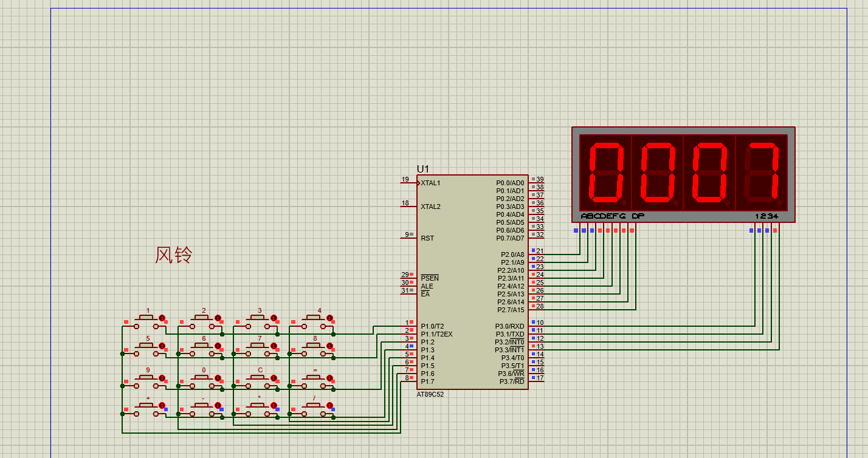Click the EA pin label
The height and width of the screenshot is (458, 868).
tap(425, 294)
